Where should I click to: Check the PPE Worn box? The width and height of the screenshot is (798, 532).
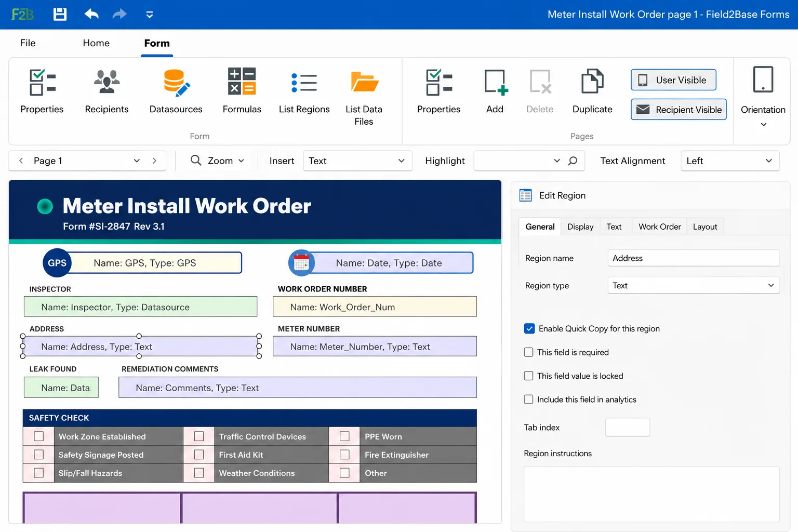(x=344, y=436)
